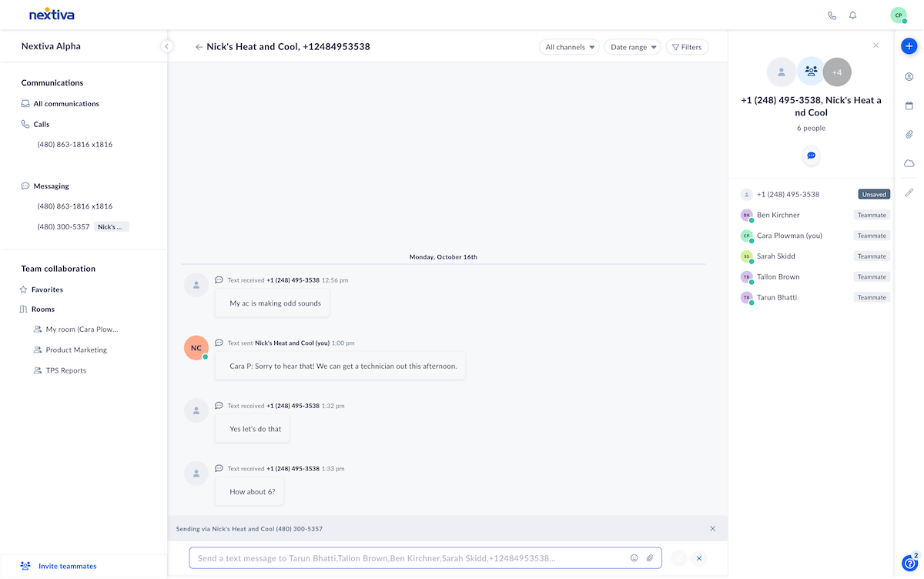
Task: Open (480) 863-1816 x1816 under Messaging
Action: pos(75,206)
